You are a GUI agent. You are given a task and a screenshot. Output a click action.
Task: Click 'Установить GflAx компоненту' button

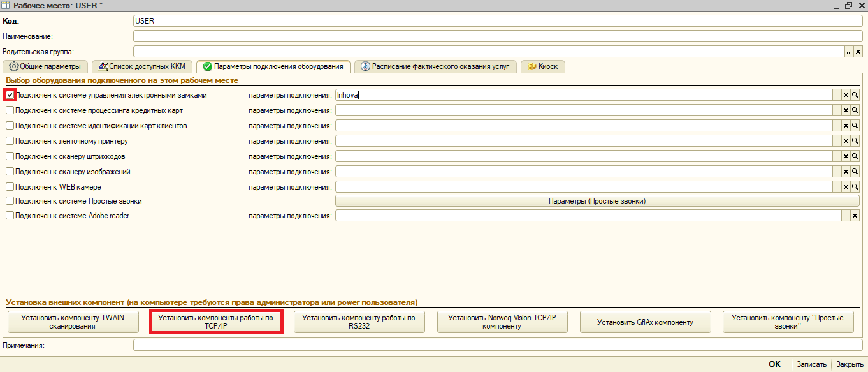tap(645, 322)
